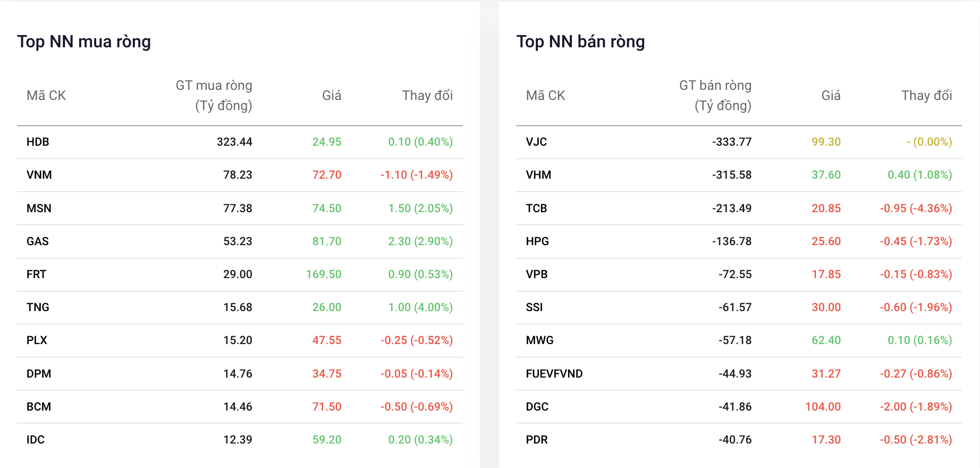The height and width of the screenshot is (468, 980).
Task: Click price 99.30 for VJC
Action: tap(826, 142)
